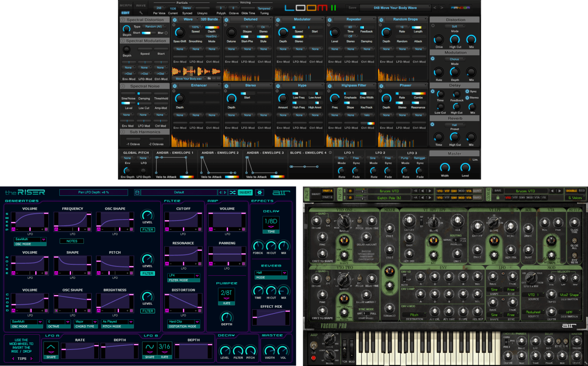Switch to the EDIT tab in Loom
The image size is (588, 366).
(126, 13)
